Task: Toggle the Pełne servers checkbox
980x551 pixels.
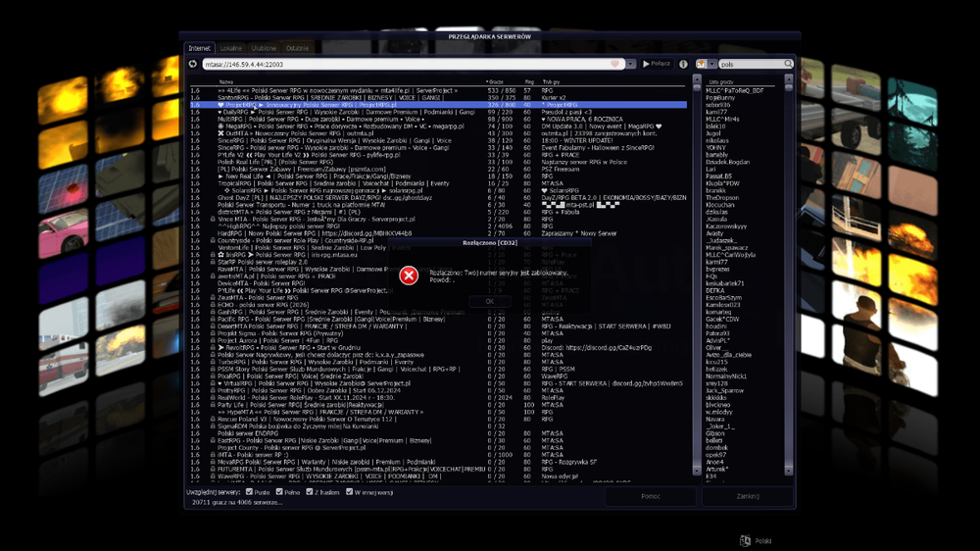Action: 279,492
